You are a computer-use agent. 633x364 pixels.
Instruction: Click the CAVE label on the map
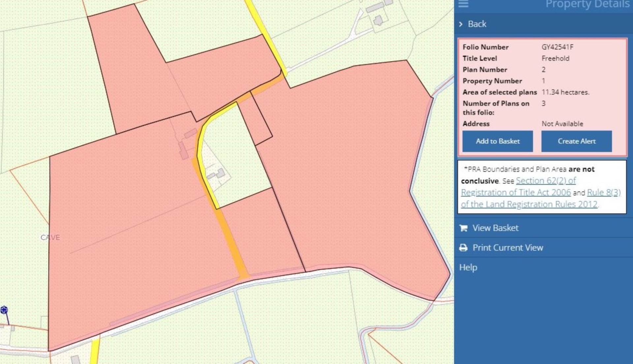(x=50, y=237)
